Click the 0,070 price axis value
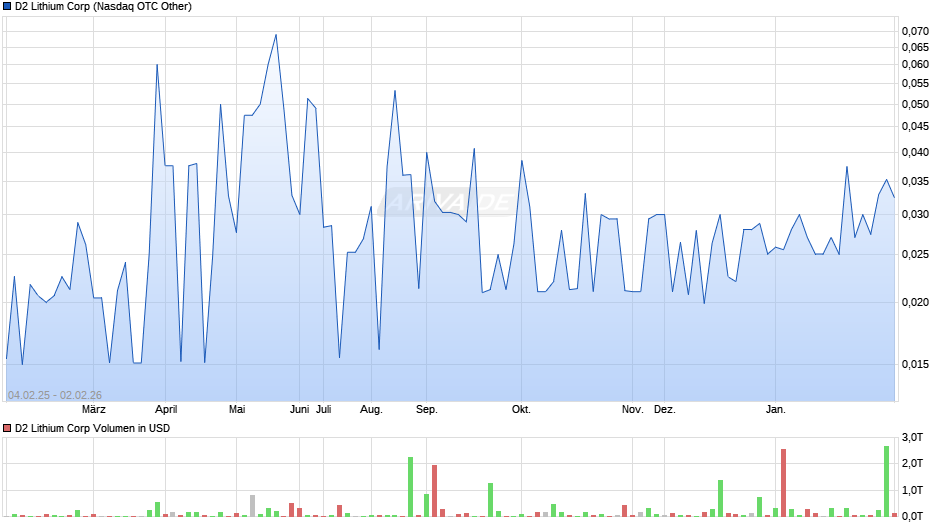 pos(915,31)
